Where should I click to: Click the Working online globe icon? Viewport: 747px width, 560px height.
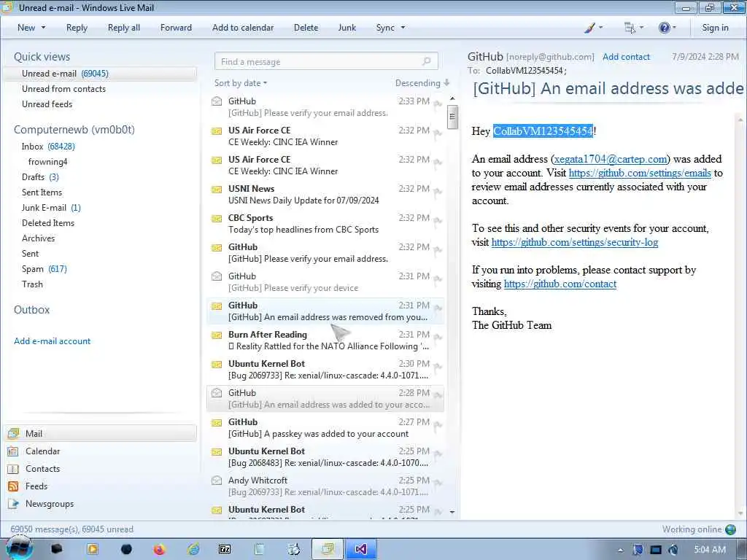730,529
